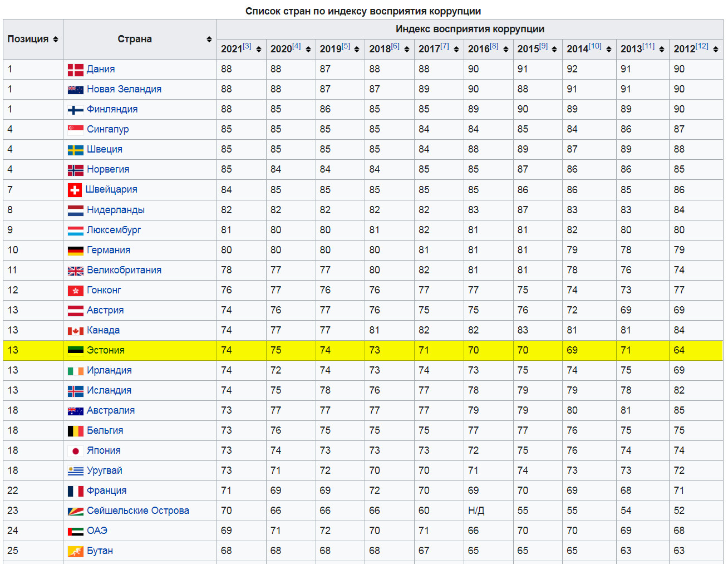The image size is (728, 564).
Task: Open the Новая Зеландия link
Action: coord(124,89)
